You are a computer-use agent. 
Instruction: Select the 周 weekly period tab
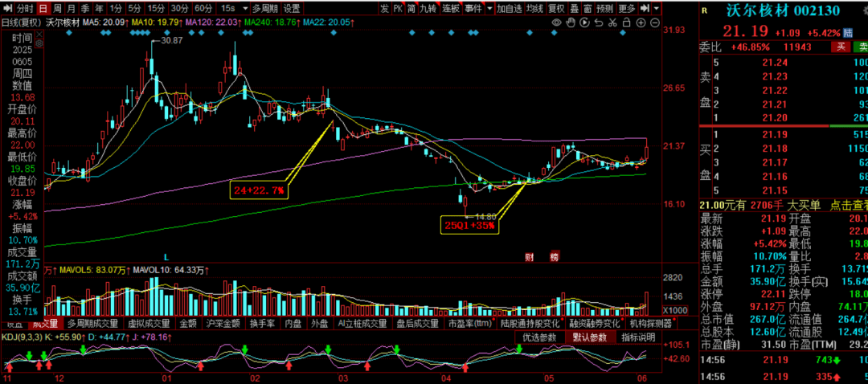[x=57, y=8]
